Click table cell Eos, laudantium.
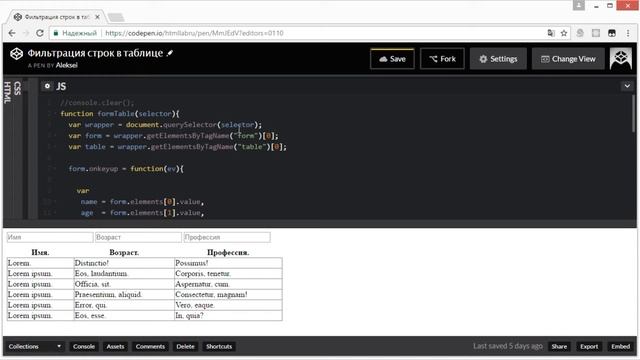The image size is (640, 360). tap(124, 273)
